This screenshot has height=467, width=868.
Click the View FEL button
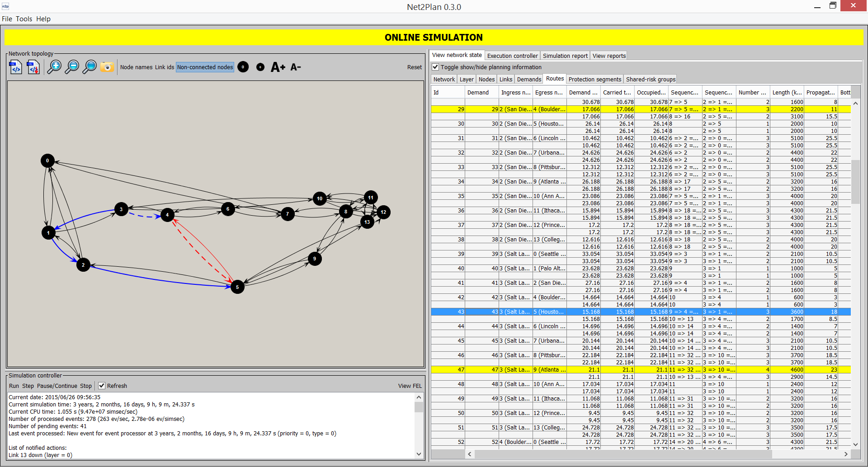click(x=410, y=386)
